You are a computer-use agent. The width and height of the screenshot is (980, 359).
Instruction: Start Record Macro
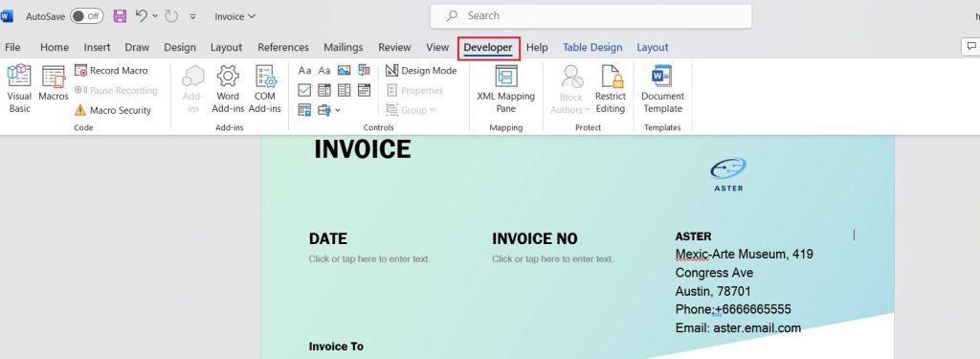click(x=111, y=71)
